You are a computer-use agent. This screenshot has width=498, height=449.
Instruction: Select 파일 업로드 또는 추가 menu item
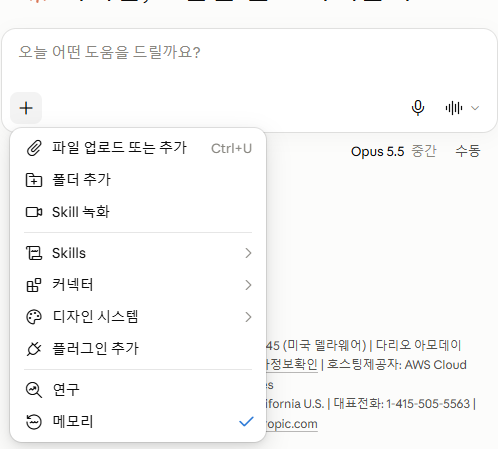(x=138, y=148)
